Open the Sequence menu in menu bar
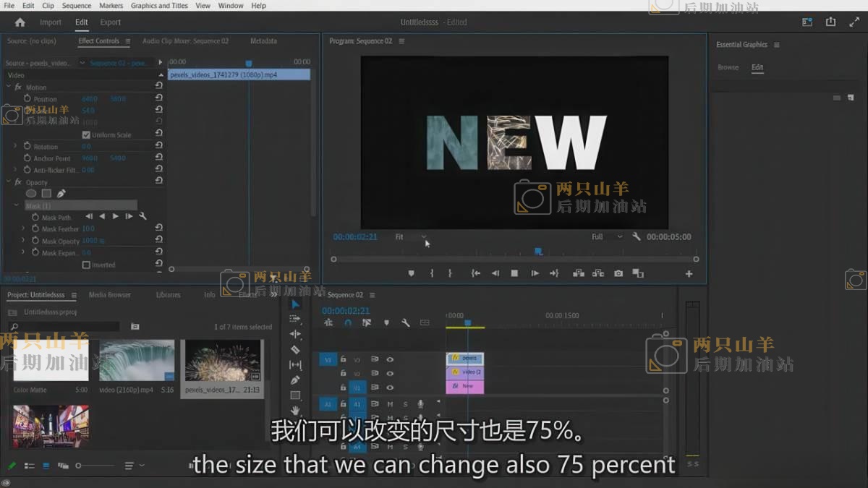 77,6
